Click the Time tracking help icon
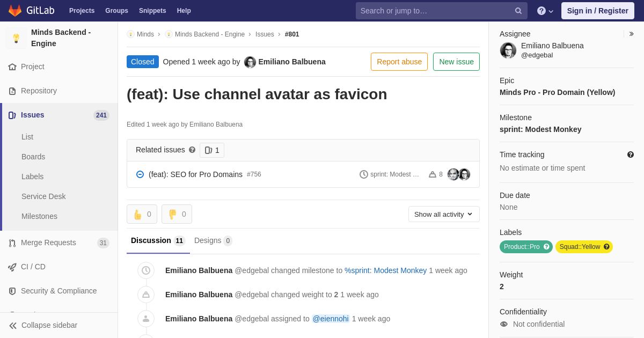 631,155
